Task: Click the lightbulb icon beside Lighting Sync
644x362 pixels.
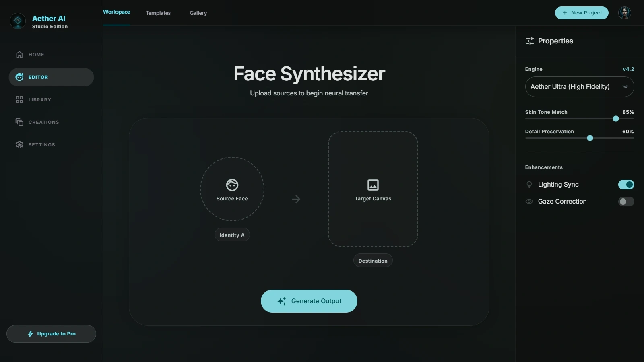Action: pyautogui.click(x=529, y=185)
